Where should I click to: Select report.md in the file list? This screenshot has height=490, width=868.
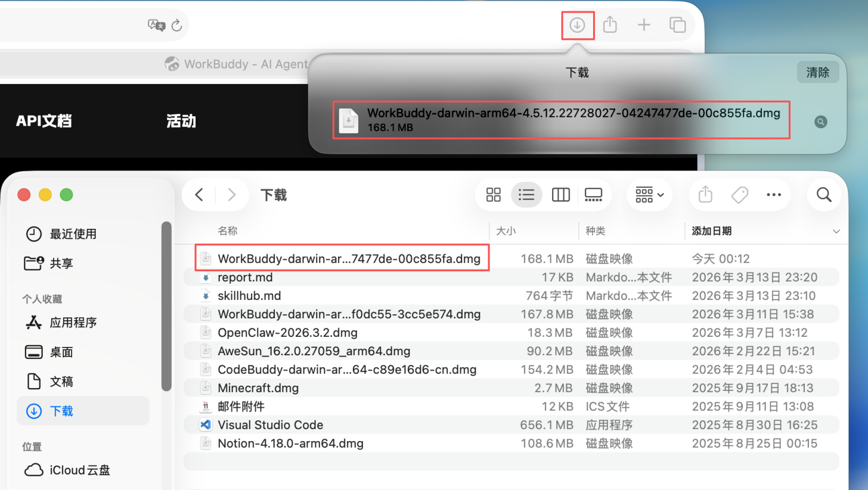[245, 277]
